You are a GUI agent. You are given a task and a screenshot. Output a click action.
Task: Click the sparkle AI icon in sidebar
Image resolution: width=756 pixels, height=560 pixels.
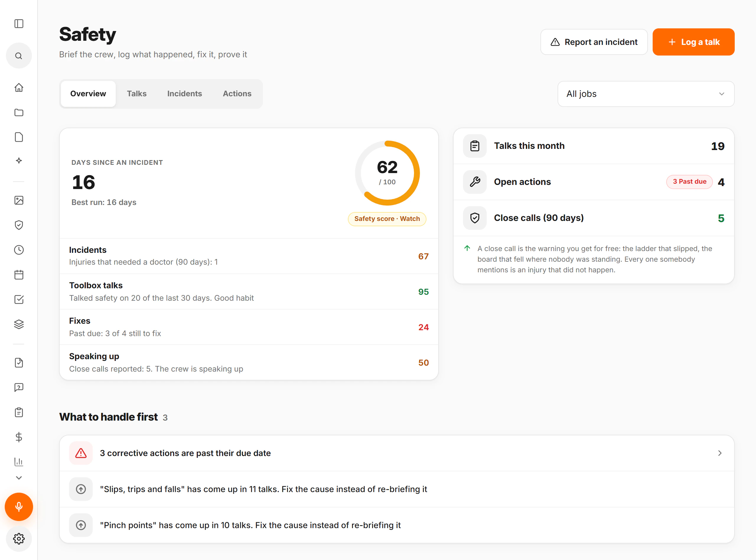(19, 161)
